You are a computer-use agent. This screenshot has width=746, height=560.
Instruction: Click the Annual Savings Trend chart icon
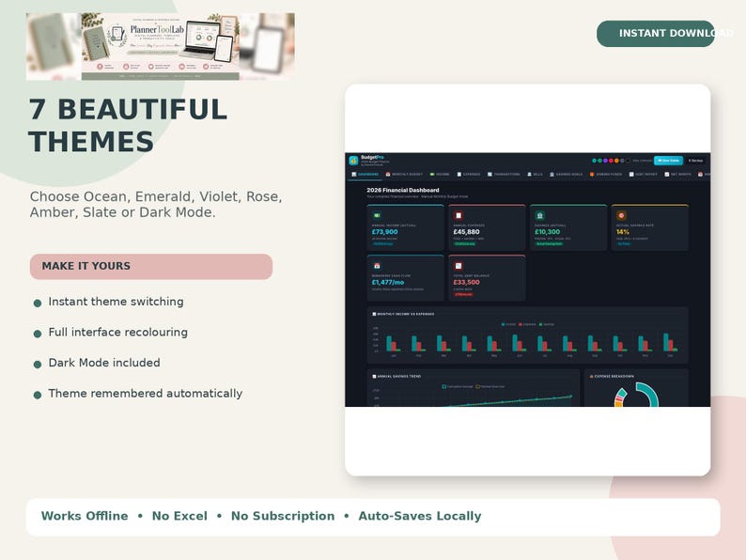click(374, 377)
